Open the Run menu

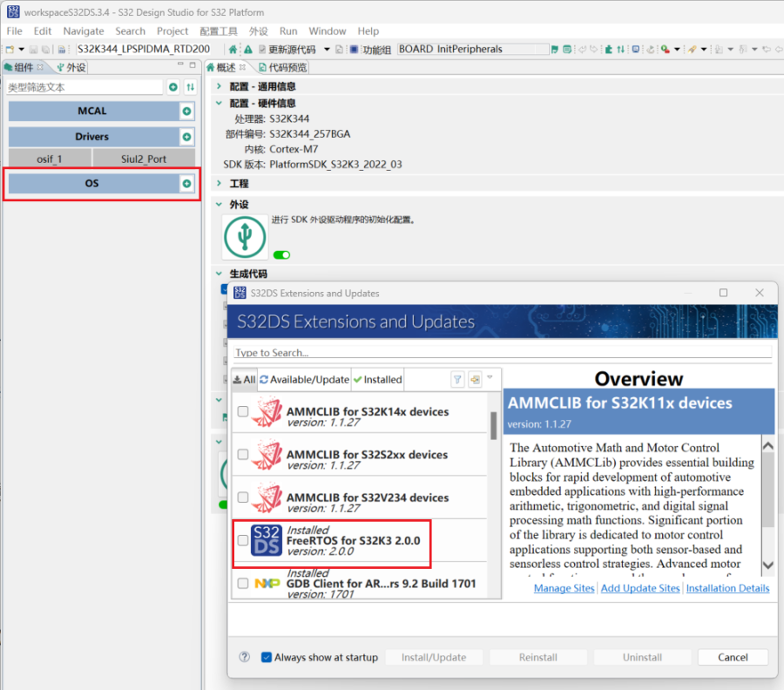288,31
